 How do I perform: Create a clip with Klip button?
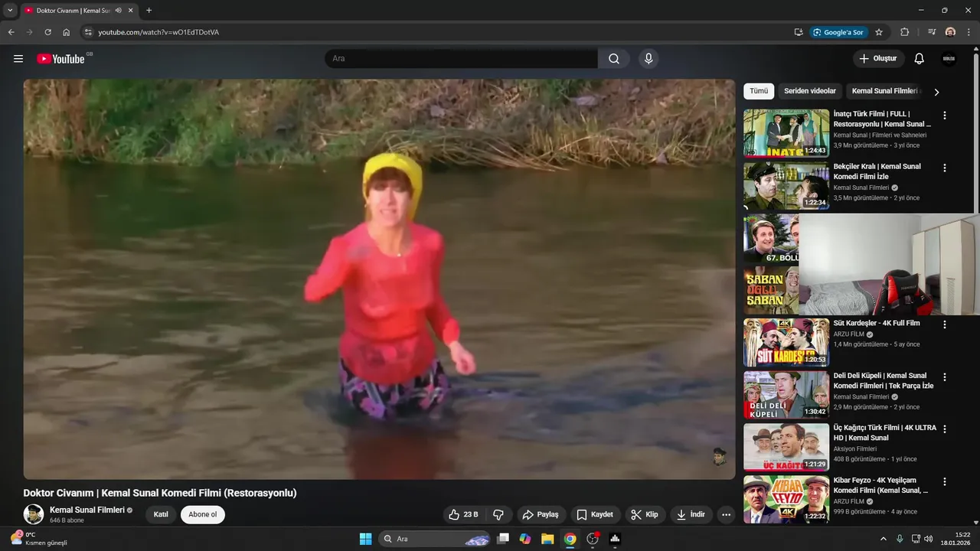645,514
